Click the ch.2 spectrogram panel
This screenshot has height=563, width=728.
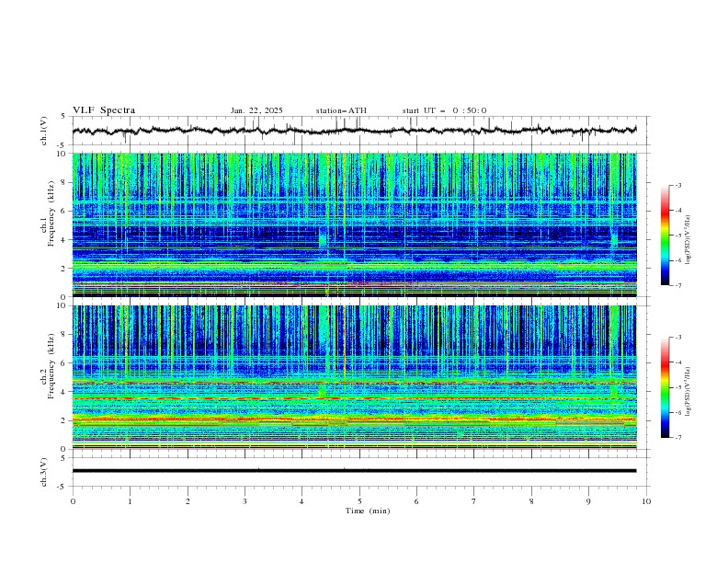click(354, 377)
